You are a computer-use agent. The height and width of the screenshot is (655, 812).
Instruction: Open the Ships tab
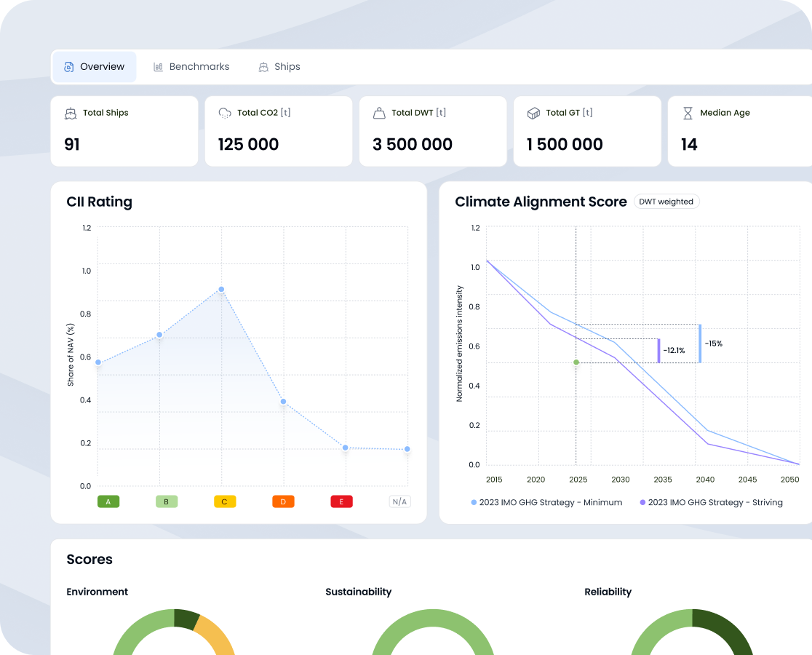[x=287, y=67]
